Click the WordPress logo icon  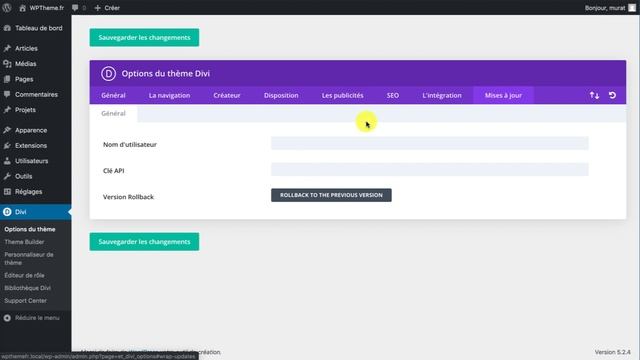pyautogui.click(x=7, y=8)
